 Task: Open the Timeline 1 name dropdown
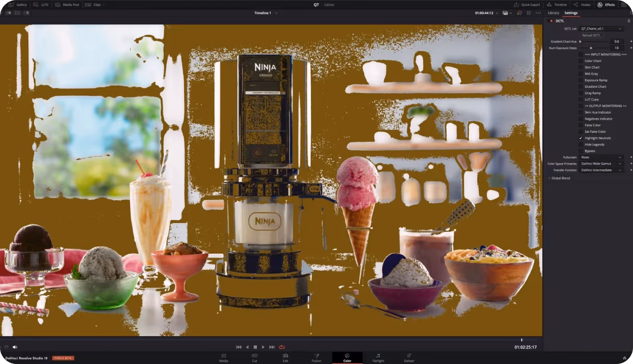[266, 12]
